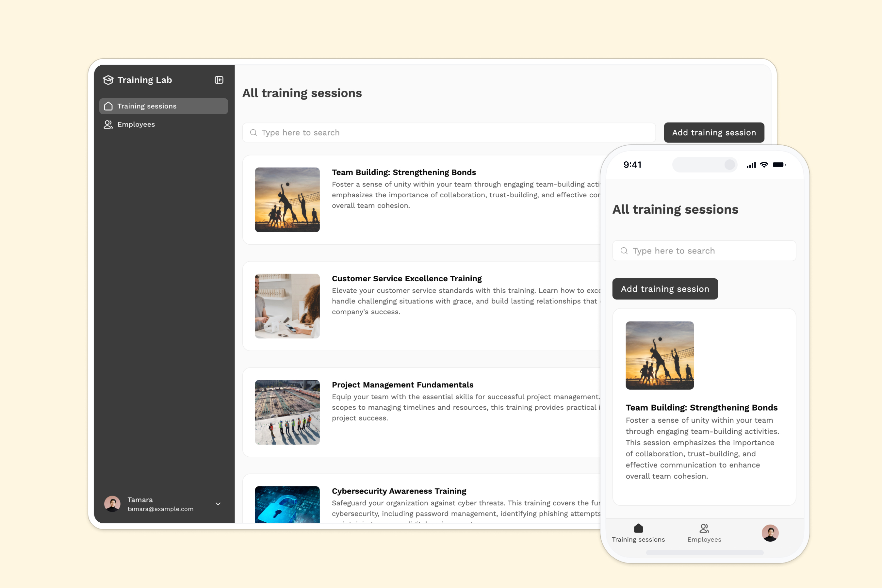Tap the mobile Training sessions home icon
Screen dimensions: 882x588
[638, 528]
